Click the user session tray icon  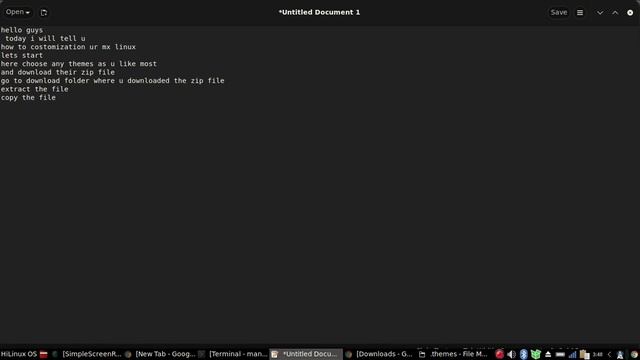click(620, 355)
